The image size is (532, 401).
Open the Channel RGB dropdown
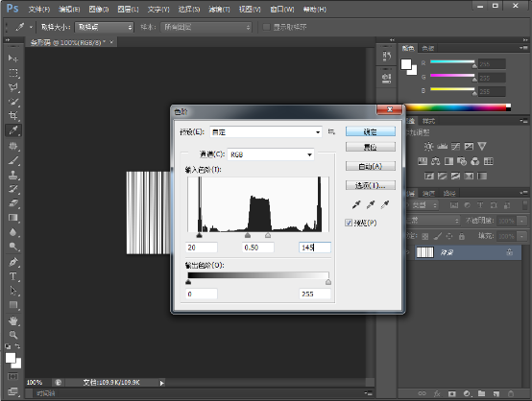tap(271, 154)
